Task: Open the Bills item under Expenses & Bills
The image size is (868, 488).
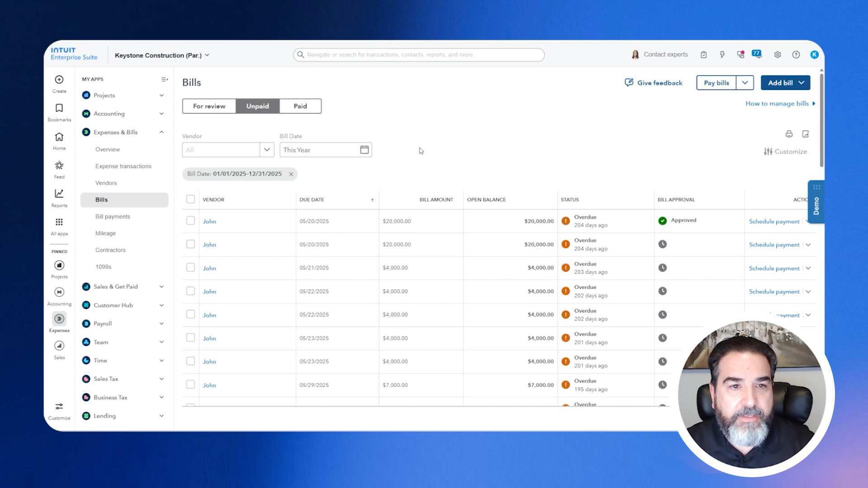Action: (101, 199)
